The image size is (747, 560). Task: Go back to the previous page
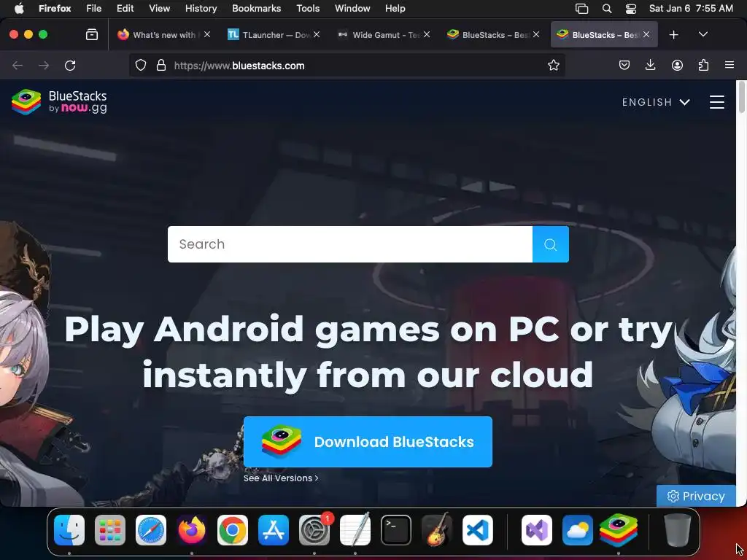pos(18,65)
